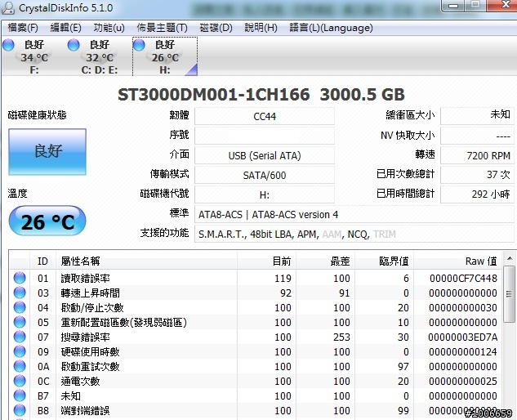Select the row named 硬碟使用時數
The image size is (517, 420).
[x=256, y=351]
